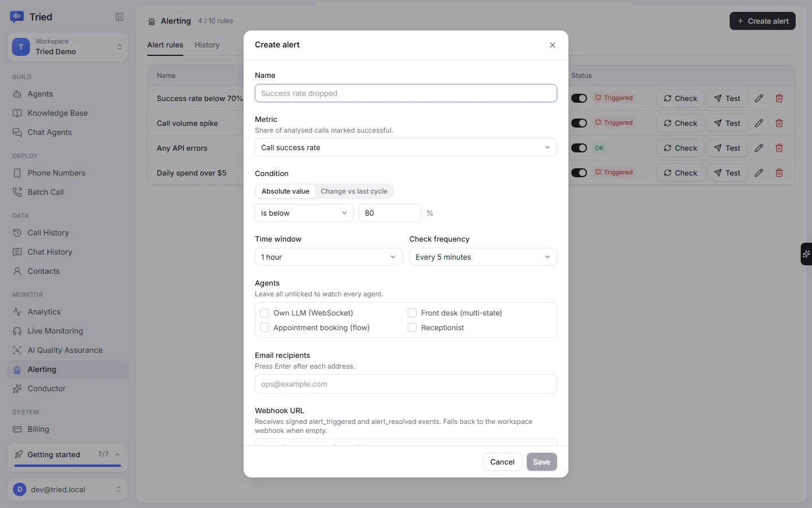Switch to Change vs last cycle
The image size is (812, 508).
354,191
